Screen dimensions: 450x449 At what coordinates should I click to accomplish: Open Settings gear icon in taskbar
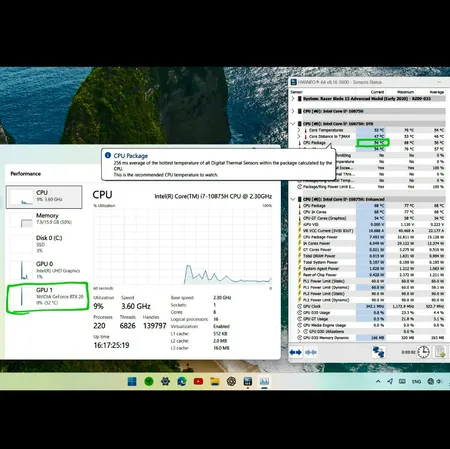[x=165, y=381]
